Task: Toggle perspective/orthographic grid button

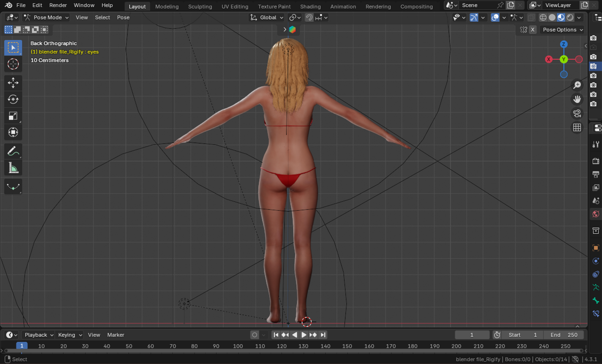Action: 577,127
